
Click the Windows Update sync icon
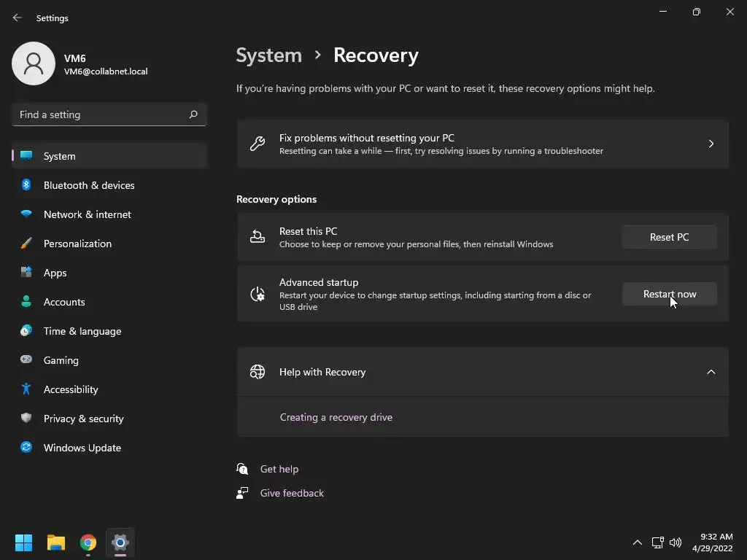[x=26, y=448]
